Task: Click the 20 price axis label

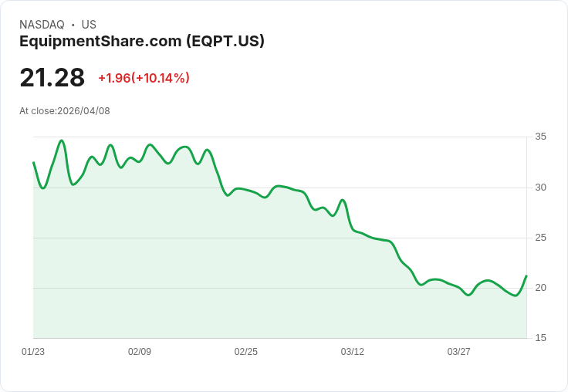Action: click(x=540, y=288)
